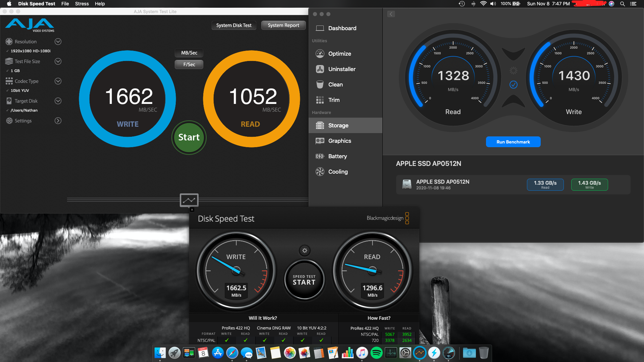644x362 pixels.
Task: Click the Run Benchmark button
Action: 513,142
